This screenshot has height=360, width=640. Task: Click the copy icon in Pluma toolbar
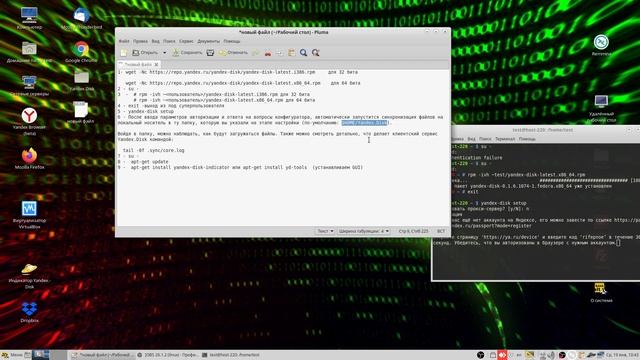point(280,53)
